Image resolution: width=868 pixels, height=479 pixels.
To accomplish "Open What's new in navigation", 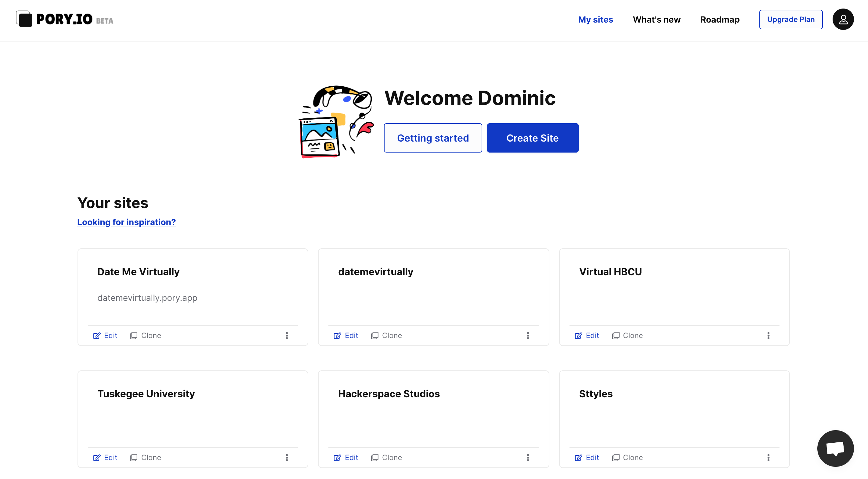I will pyautogui.click(x=656, y=20).
